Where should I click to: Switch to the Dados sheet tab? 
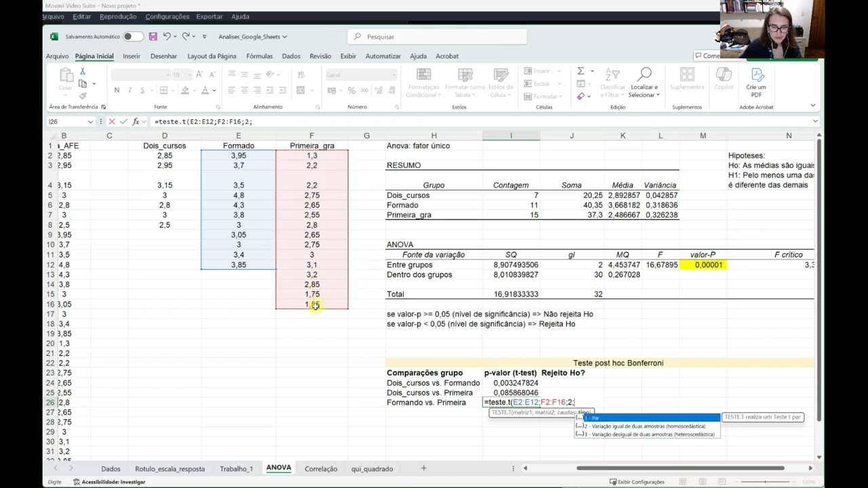point(111,469)
